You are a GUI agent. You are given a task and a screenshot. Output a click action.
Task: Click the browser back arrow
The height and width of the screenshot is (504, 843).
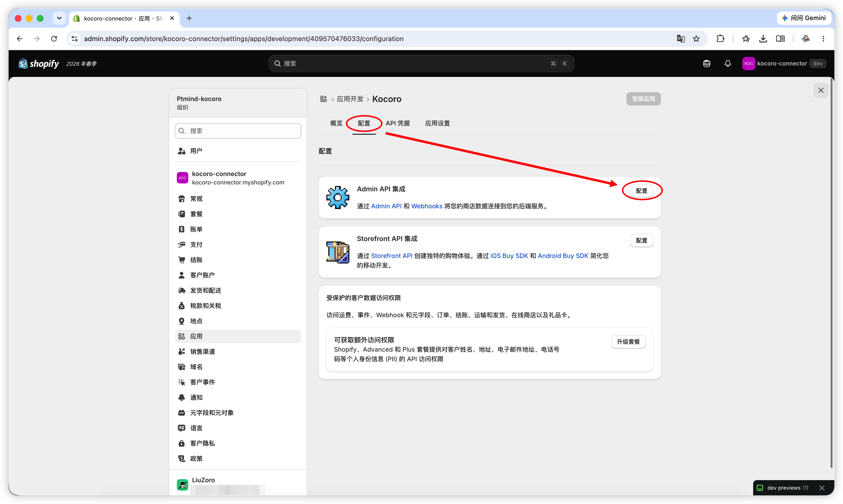coord(19,39)
